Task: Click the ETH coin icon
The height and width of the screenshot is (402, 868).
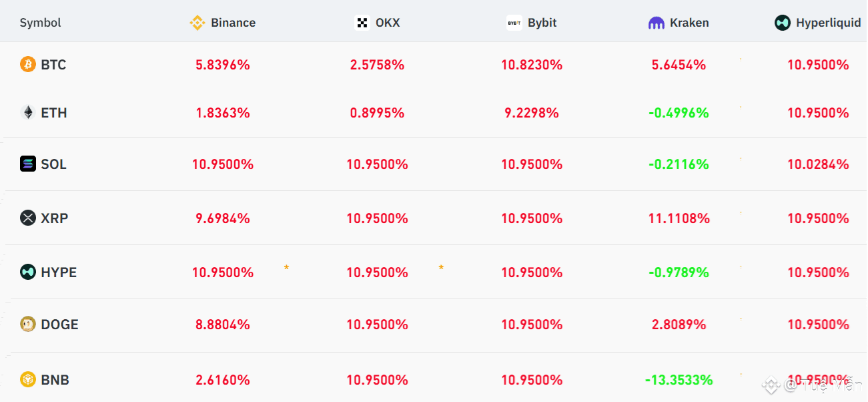Action: pyautogui.click(x=27, y=113)
